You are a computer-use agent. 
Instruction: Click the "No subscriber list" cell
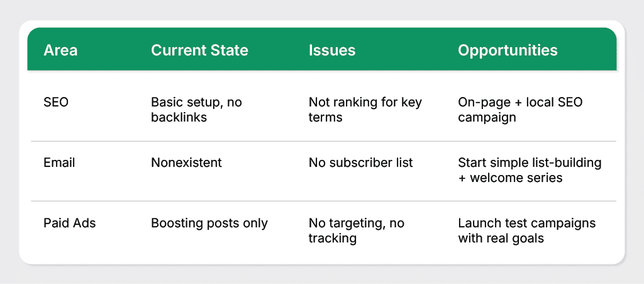tap(360, 162)
